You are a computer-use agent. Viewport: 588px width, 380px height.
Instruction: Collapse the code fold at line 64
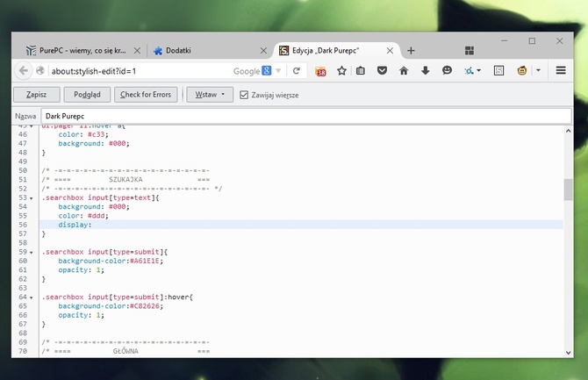[x=33, y=298]
